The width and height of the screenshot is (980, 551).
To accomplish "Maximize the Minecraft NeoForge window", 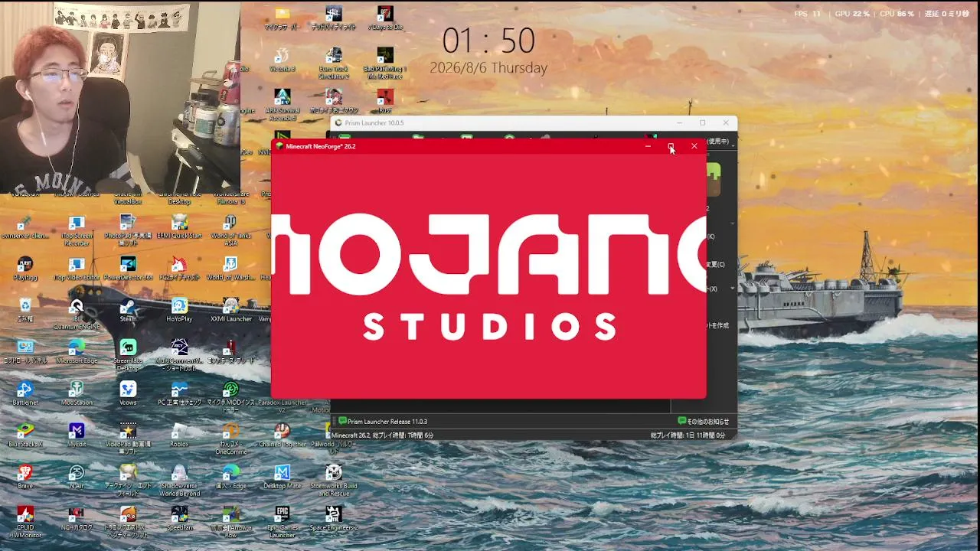I will click(671, 146).
